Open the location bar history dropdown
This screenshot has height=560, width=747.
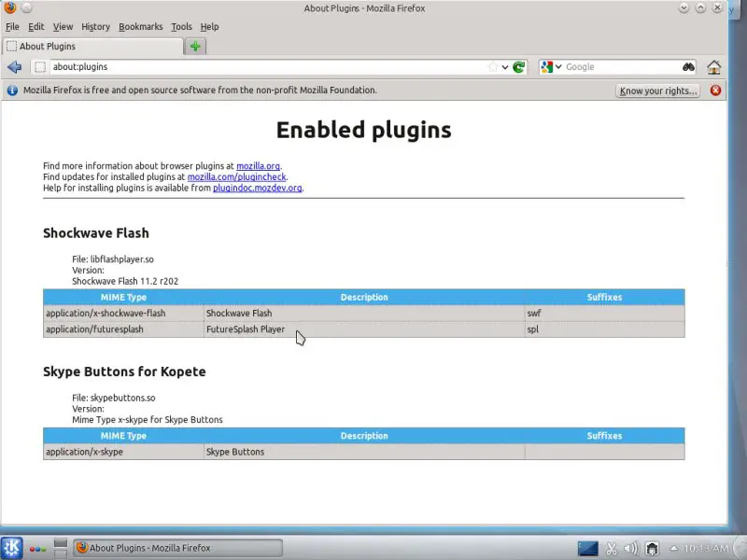point(505,67)
